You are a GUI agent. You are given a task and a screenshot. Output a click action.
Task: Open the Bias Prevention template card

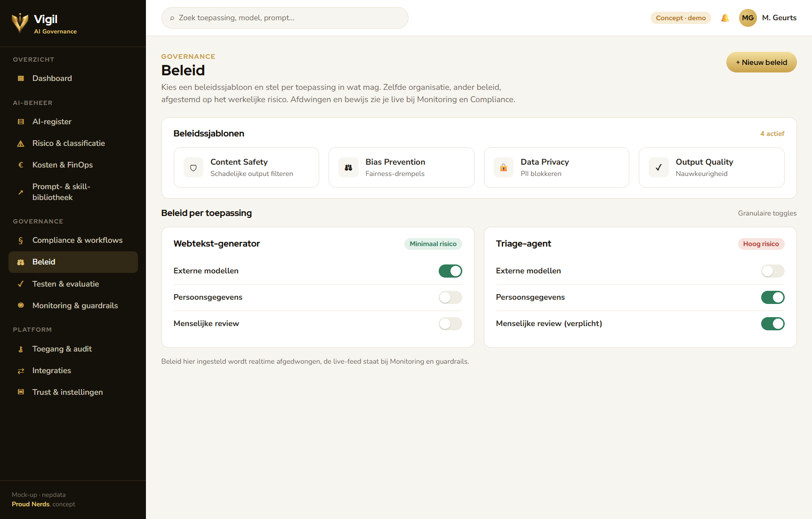[x=402, y=168]
